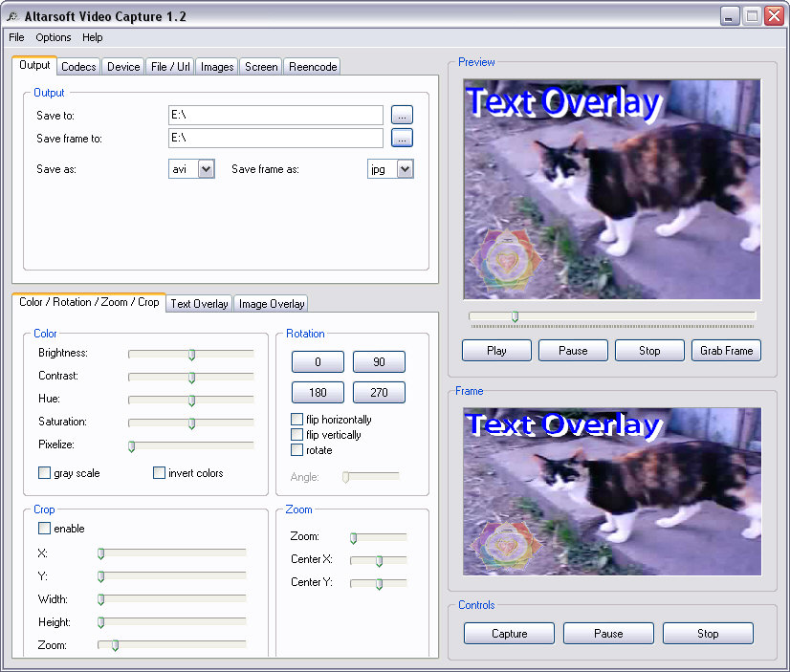Open the Text Overlay tab
This screenshot has width=790, height=672.
point(199,304)
